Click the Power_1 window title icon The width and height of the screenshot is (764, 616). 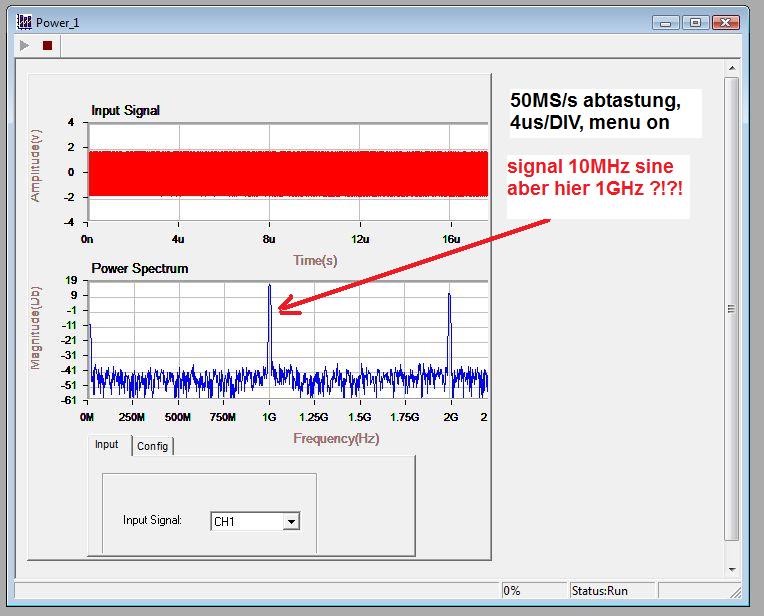pyautogui.click(x=24, y=22)
